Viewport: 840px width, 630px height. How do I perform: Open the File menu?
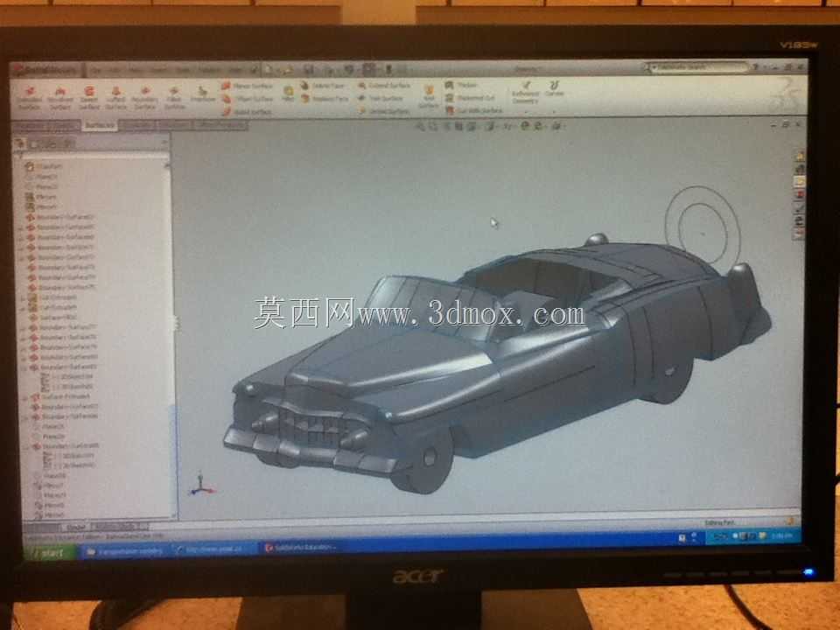96,70
